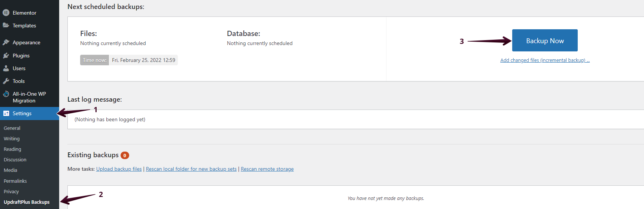Click the Templates folder icon

click(x=6, y=26)
